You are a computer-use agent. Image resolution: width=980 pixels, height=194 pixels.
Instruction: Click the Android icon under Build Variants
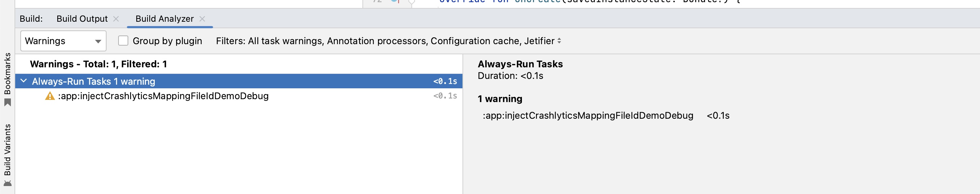[7, 184]
